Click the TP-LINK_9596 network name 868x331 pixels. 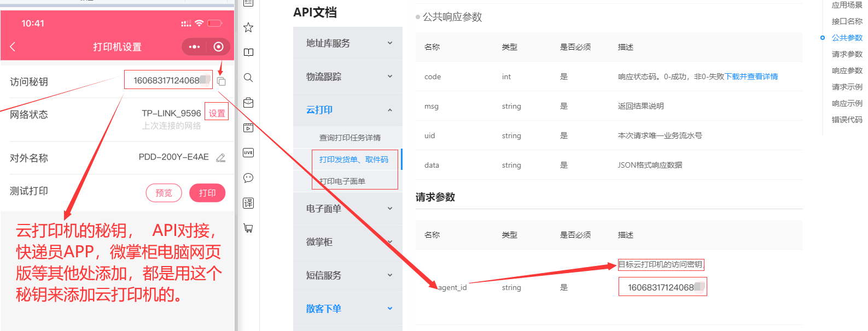(171, 113)
